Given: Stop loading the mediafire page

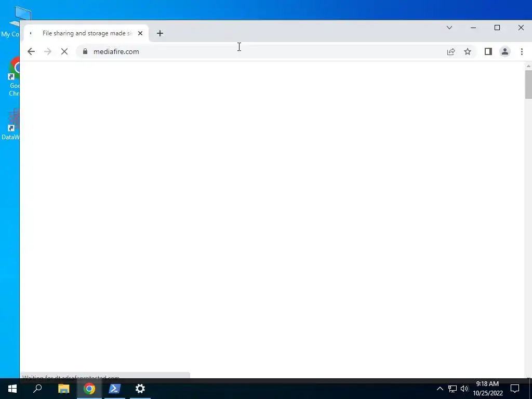Looking at the screenshot, I should [x=64, y=51].
